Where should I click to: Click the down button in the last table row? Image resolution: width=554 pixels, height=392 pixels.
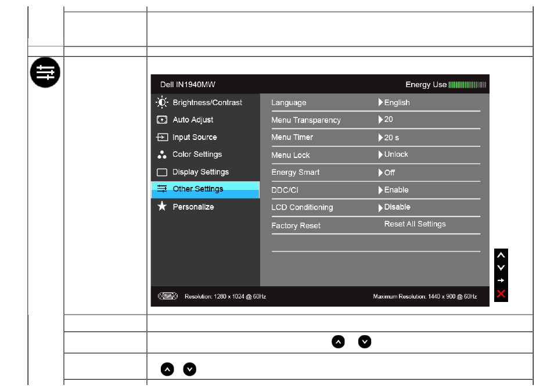tap(190, 369)
